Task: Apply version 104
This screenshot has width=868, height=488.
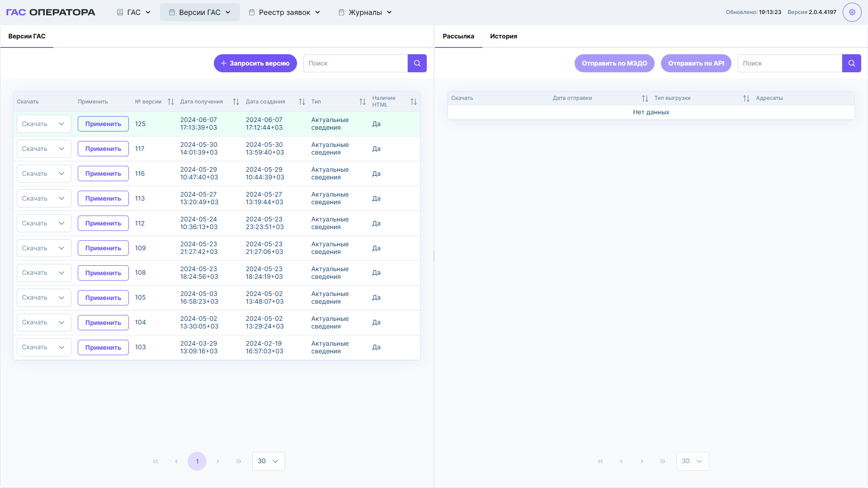Action: (x=103, y=323)
